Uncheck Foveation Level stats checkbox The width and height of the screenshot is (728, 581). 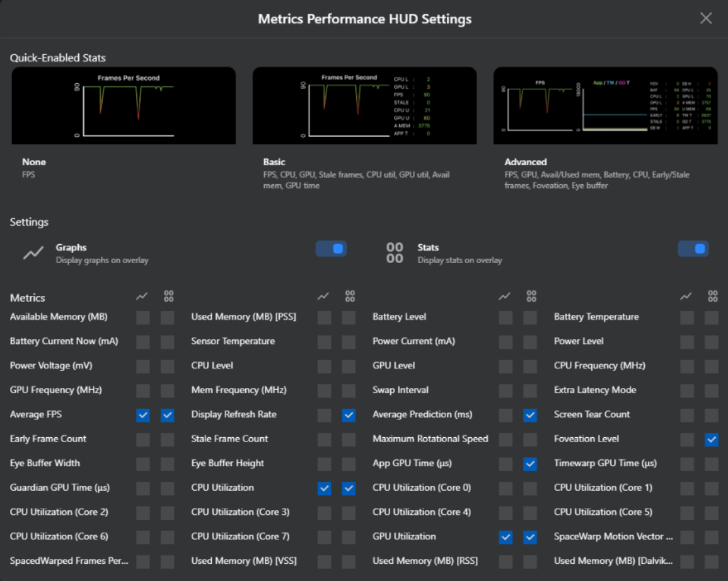712,440
